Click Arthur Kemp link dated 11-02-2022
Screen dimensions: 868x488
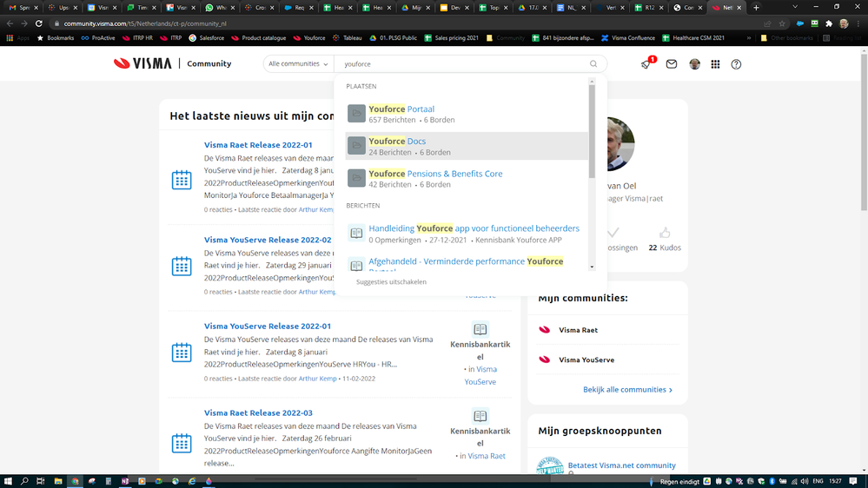pos(317,379)
